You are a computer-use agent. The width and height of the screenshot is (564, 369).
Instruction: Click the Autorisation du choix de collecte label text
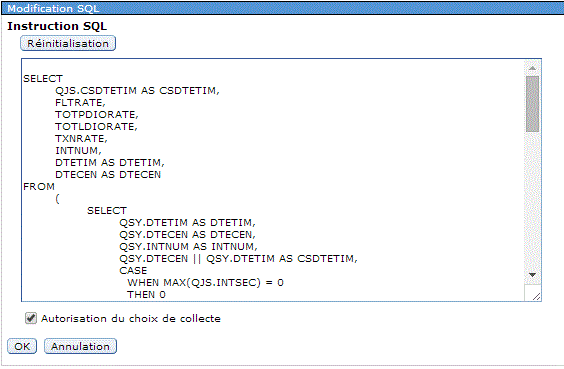coord(131,319)
